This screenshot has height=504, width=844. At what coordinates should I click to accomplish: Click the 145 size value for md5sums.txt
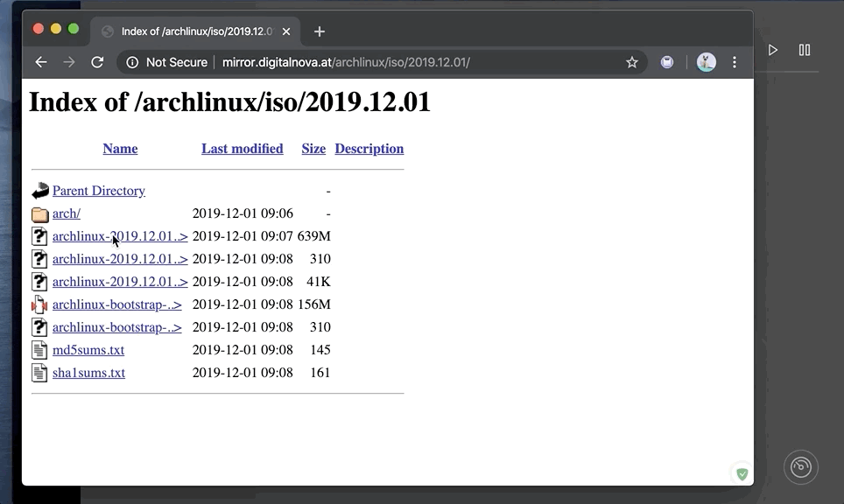click(x=320, y=350)
